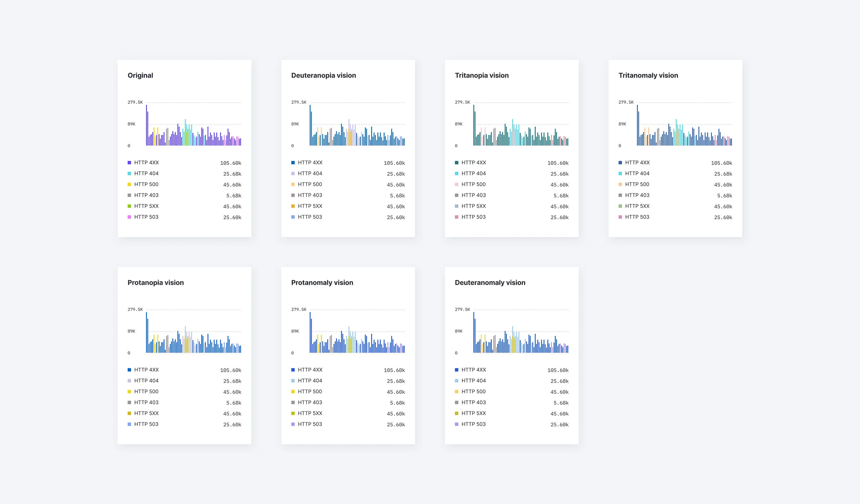Select the Original card title
The image size is (860, 504).
(140, 75)
